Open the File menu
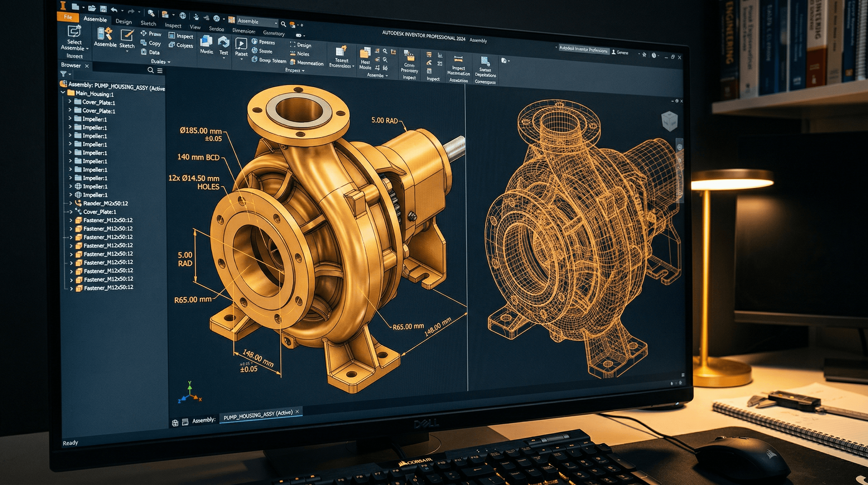The image size is (868, 485). click(x=68, y=17)
